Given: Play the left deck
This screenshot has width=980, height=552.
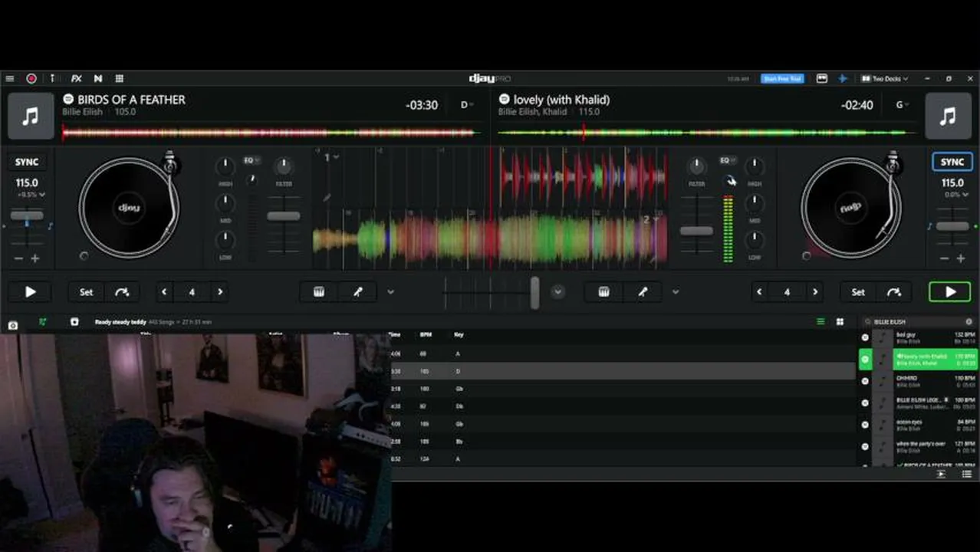Looking at the screenshot, I should [x=31, y=292].
